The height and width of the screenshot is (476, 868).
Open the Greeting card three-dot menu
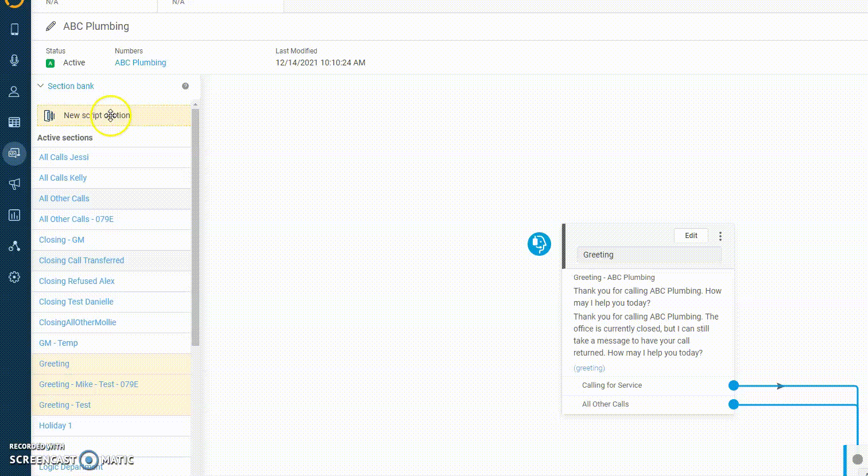click(x=720, y=236)
